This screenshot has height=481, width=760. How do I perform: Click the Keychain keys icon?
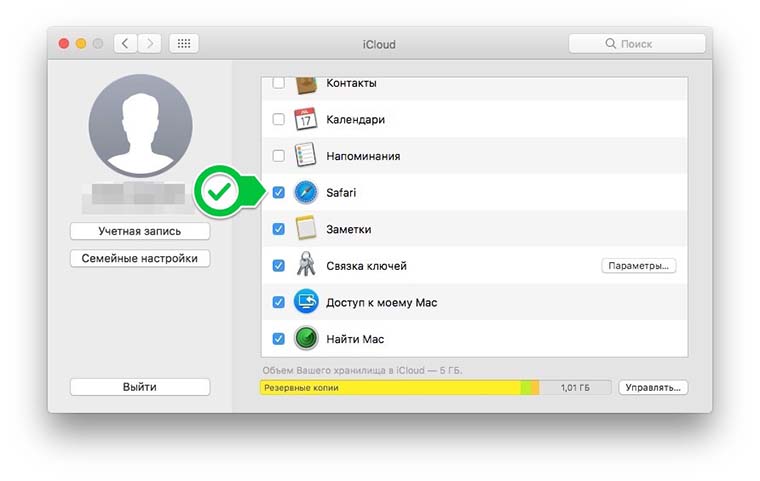pos(306,264)
